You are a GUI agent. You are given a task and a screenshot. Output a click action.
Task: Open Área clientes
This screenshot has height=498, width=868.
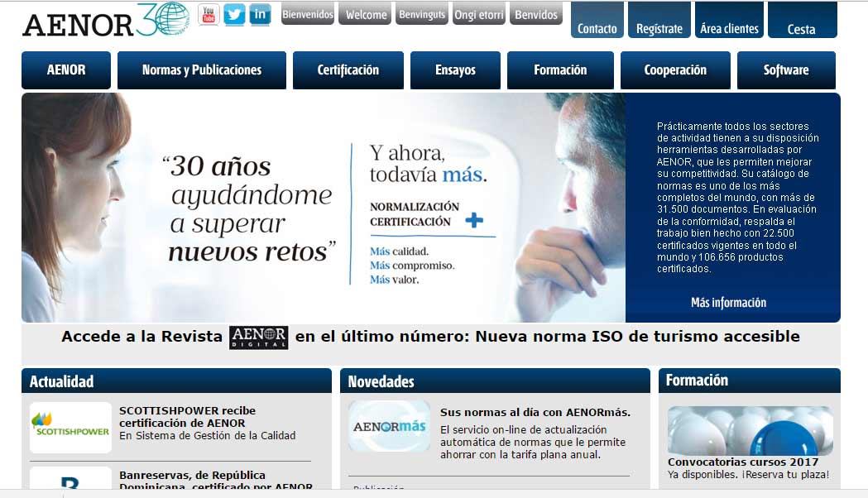(729, 21)
